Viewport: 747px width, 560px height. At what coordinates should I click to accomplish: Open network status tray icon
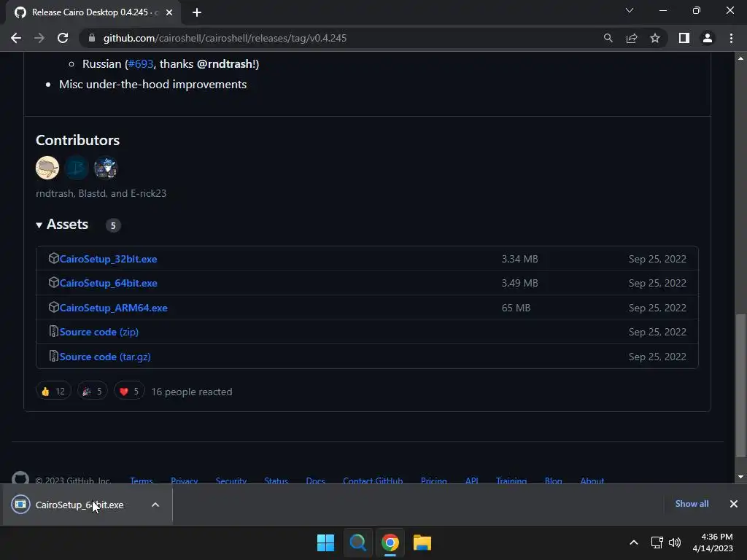coord(657,542)
